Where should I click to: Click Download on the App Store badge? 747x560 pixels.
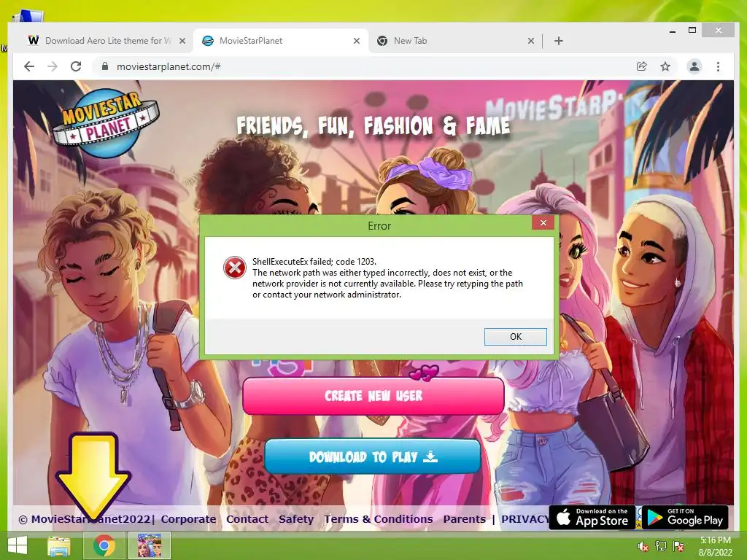(592, 518)
